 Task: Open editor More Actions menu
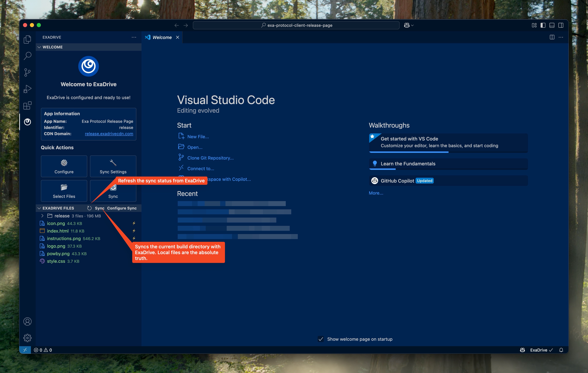click(x=561, y=37)
